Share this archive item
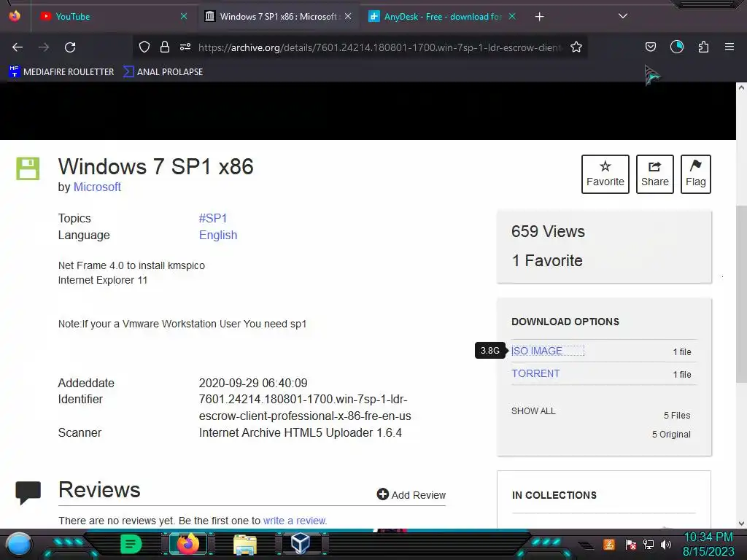This screenshot has width=747, height=560. pyautogui.click(x=654, y=174)
